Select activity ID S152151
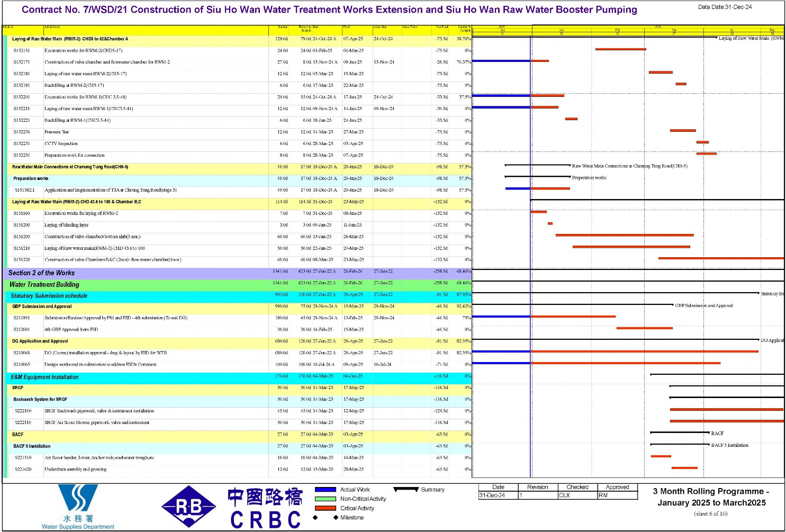The image size is (786, 532). (x=22, y=51)
